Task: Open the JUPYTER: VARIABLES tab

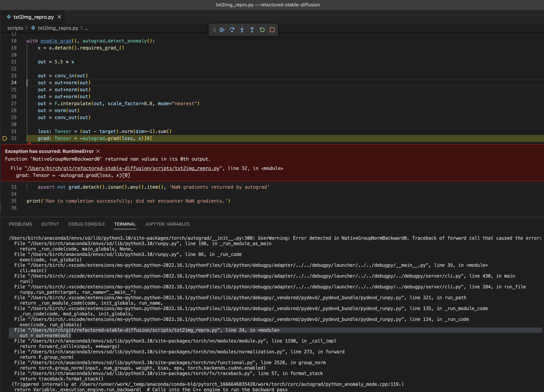Action: pos(167,224)
